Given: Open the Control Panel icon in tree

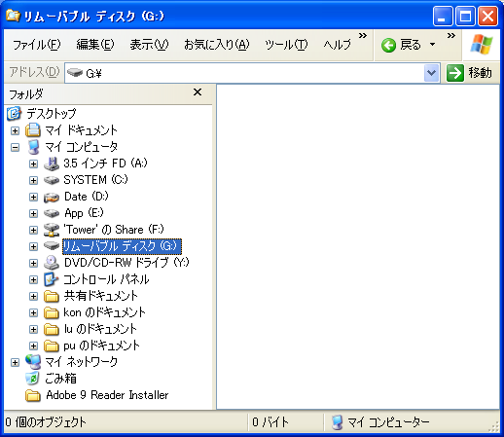Looking at the screenshot, I should pyautogui.click(x=52, y=279).
